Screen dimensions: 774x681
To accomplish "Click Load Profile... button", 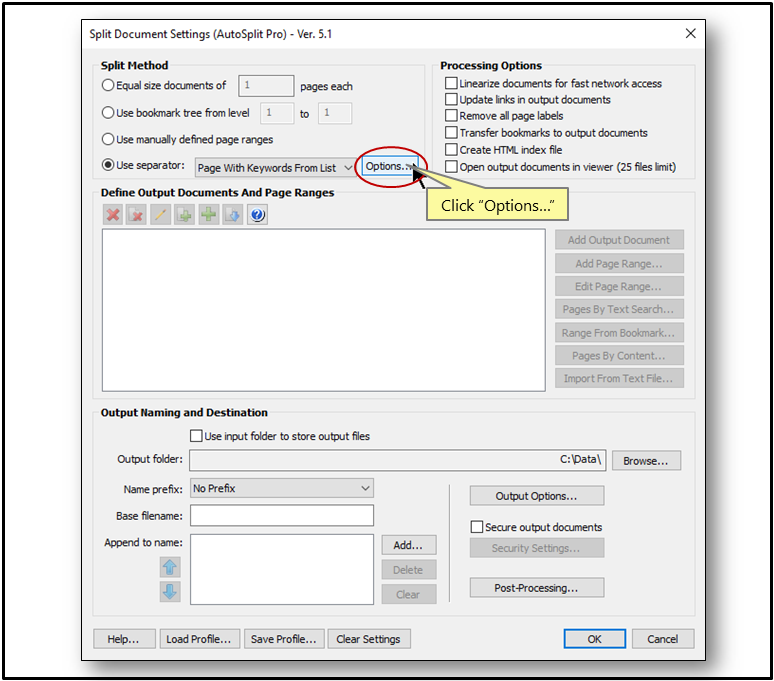I will [199, 639].
